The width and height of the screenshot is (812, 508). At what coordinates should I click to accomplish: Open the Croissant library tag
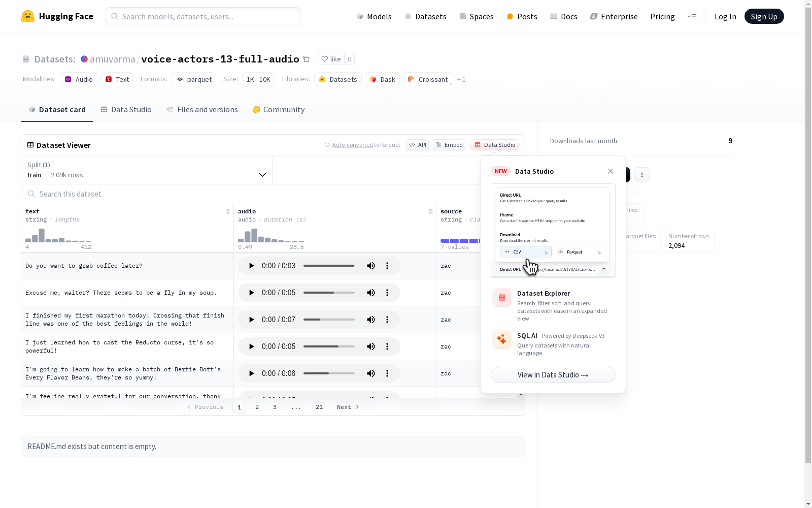[428, 79]
